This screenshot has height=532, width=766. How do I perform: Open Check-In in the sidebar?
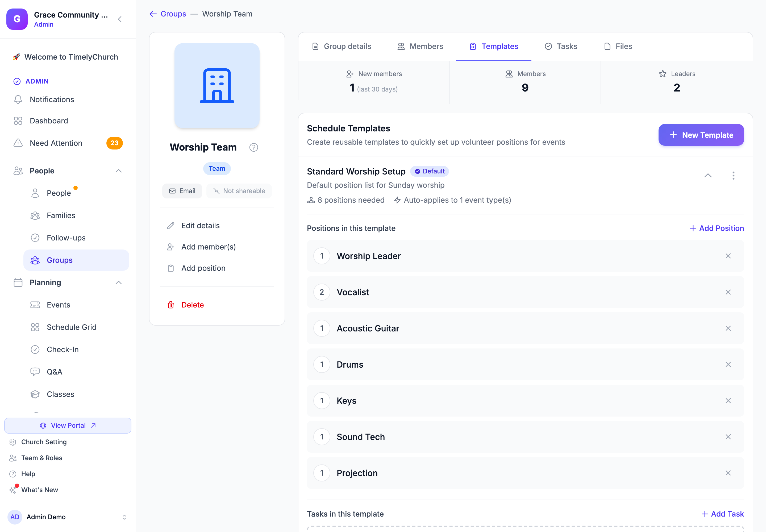[76, 350]
